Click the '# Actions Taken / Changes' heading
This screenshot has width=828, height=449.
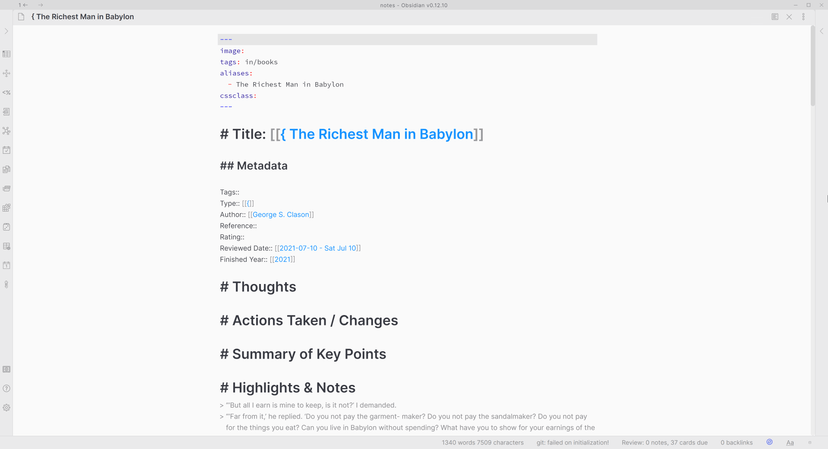(x=309, y=321)
